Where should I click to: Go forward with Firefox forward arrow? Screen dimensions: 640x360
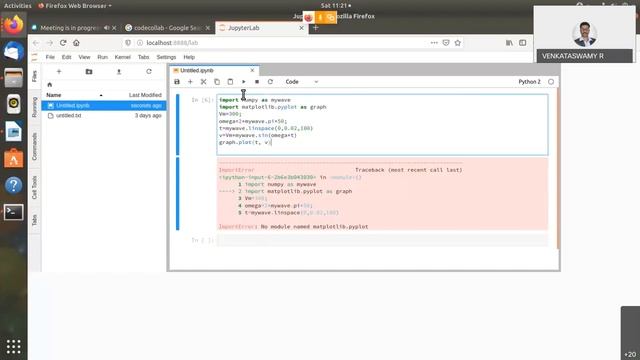[x=49, y=43]
